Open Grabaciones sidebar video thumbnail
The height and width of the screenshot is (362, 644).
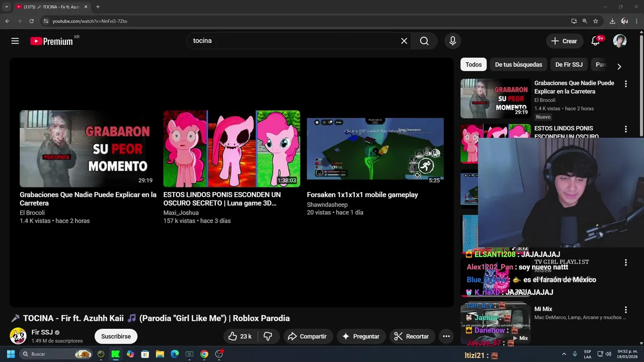pyautogui.click(x=496, y=99)
